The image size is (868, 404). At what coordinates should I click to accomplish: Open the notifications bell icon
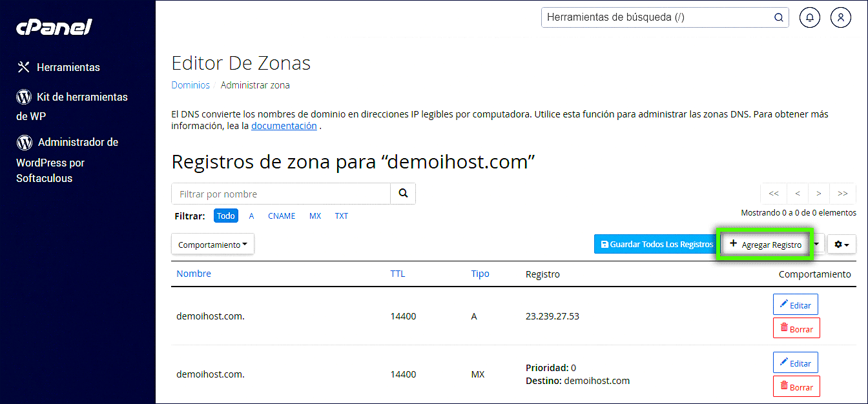(x=809, y=17)
